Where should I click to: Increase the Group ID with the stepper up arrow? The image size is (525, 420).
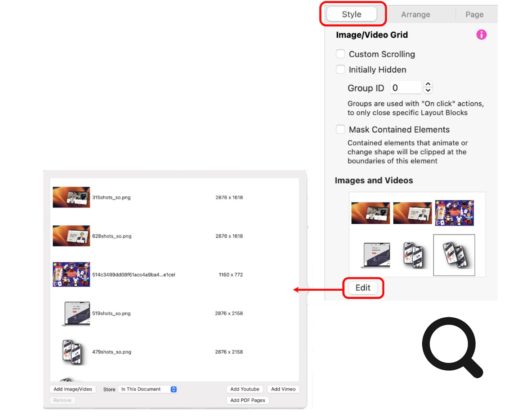point(428,84)
